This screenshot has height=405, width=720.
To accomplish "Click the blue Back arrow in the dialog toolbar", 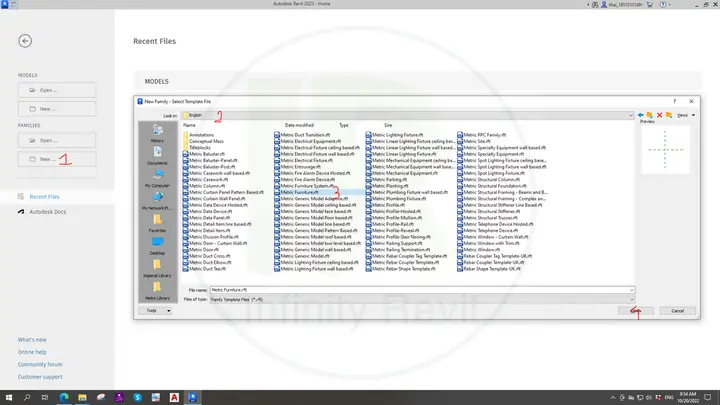I will [641, 115].
